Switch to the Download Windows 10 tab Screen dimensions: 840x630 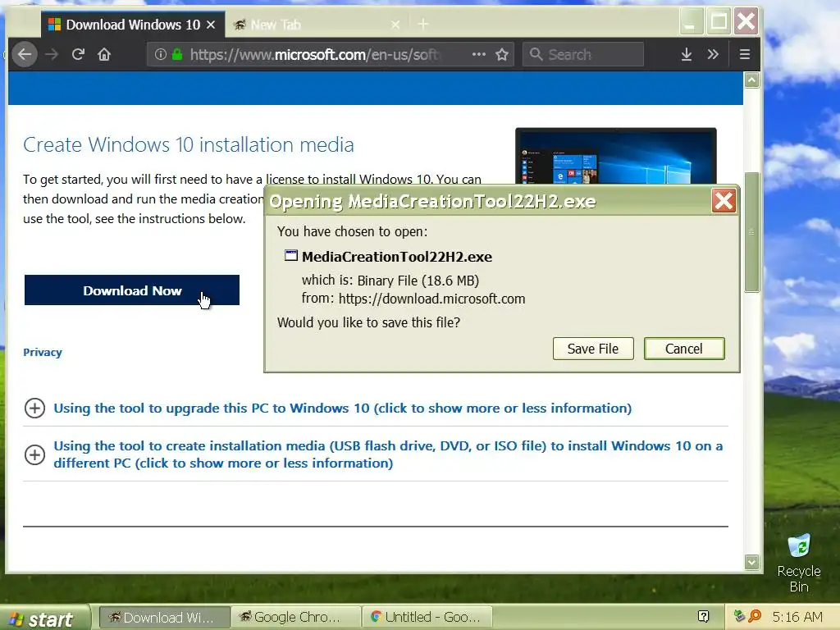click(x=132, y=25)
